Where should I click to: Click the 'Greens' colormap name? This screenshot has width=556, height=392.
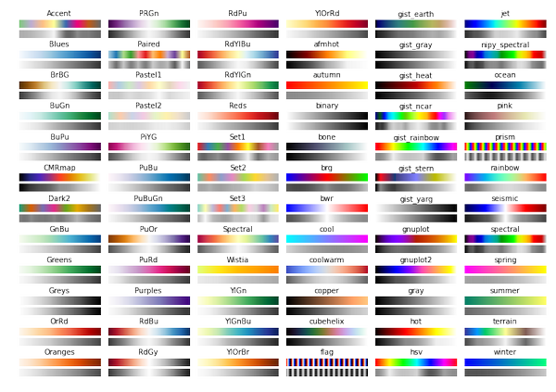59,259
